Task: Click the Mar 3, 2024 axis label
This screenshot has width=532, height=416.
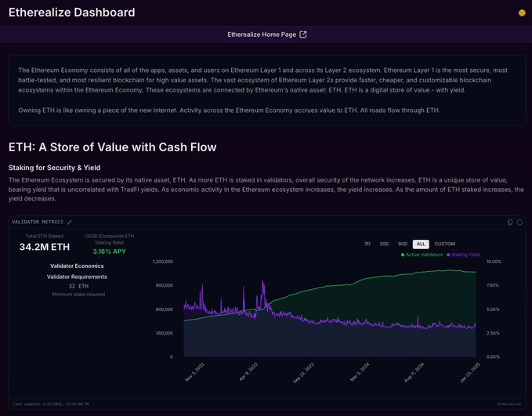Action: [x=360, y=372]
